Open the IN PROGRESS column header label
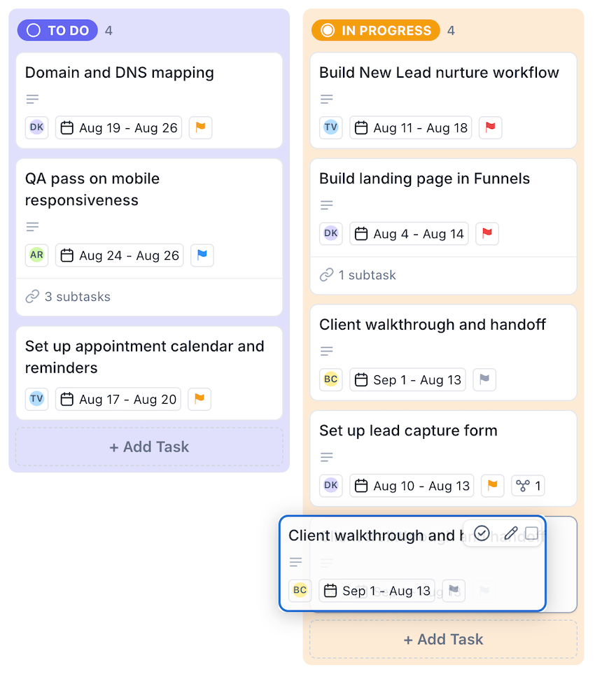The image size is (595, 700). point(376,30)
